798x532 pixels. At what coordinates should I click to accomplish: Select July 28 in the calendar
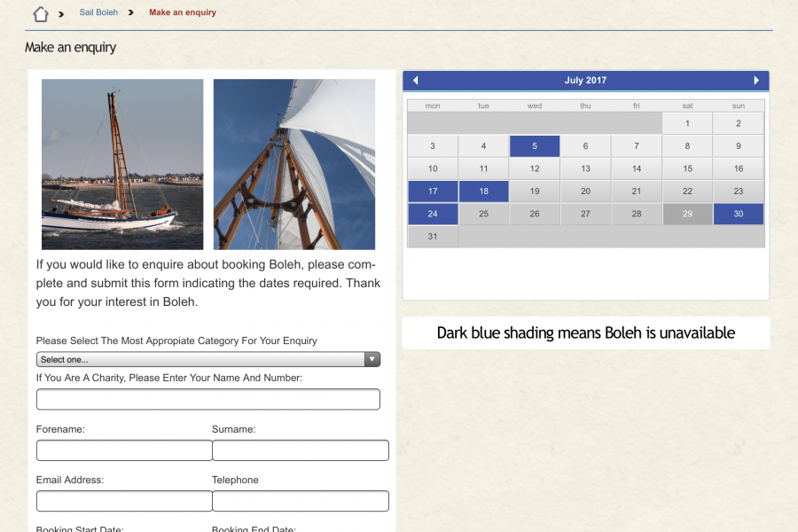(636, 214)
